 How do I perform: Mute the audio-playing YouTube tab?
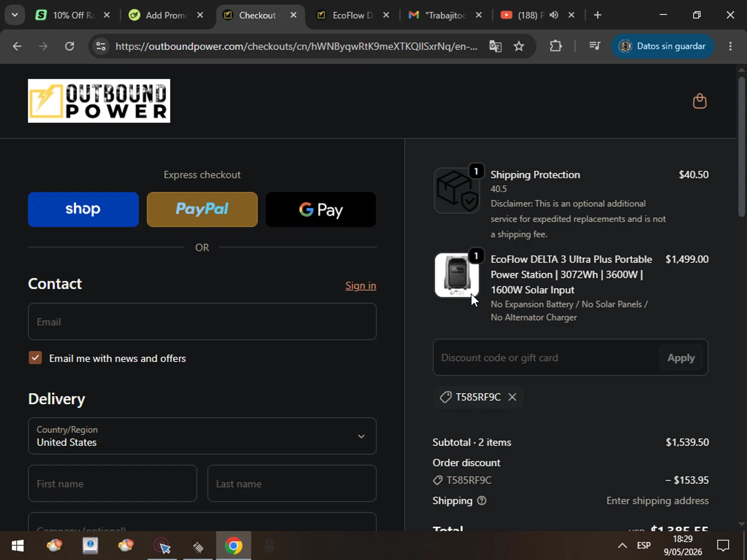(x=554, y=15)
